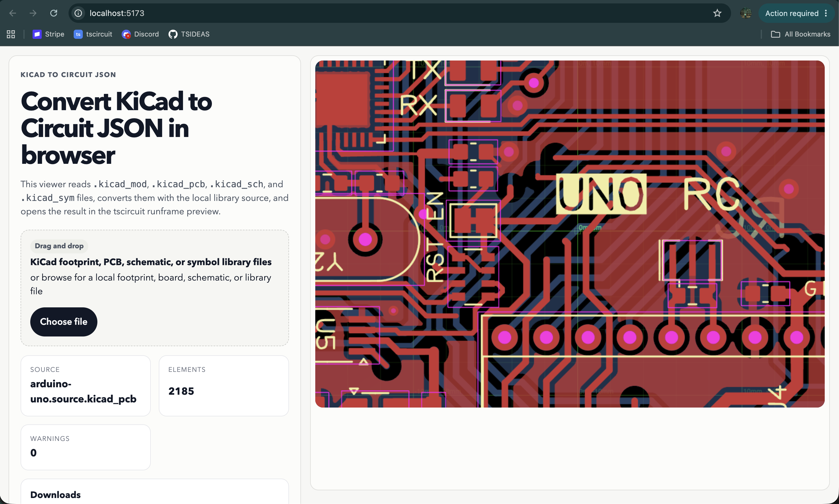
Task: Click the three-dot browser menu
Action: (x=826, y=13)
